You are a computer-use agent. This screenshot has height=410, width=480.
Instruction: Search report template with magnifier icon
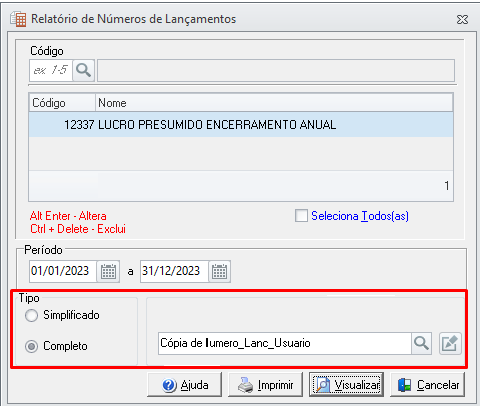(421, 343)
